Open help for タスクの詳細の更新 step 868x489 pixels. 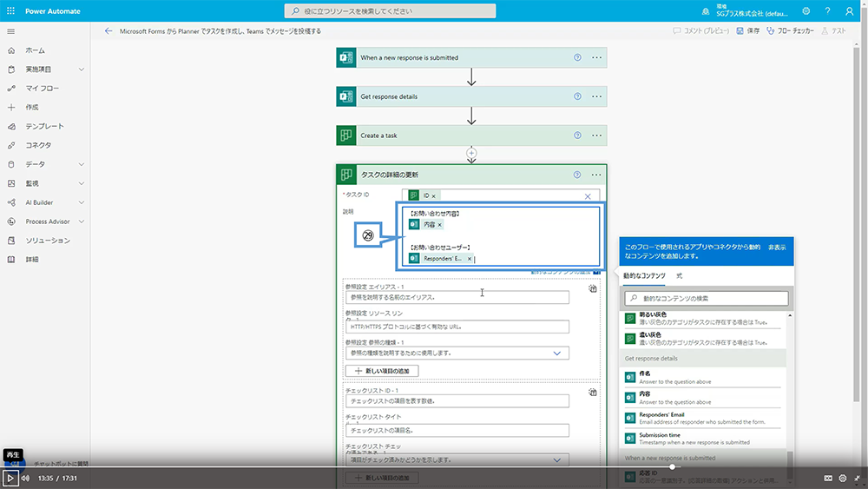pyautogui.click(x=577, y=175)
